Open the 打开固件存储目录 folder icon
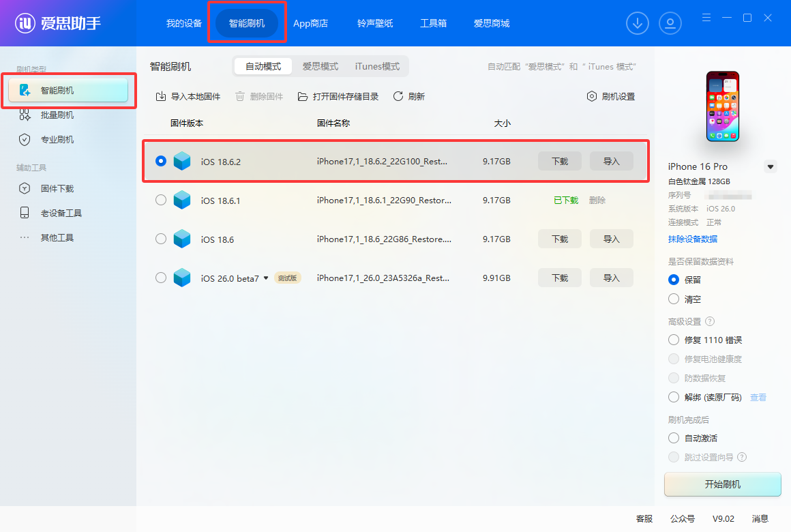The height and width of the screenshot is (532, 791). pyautogui.click(x=303, y=96)
